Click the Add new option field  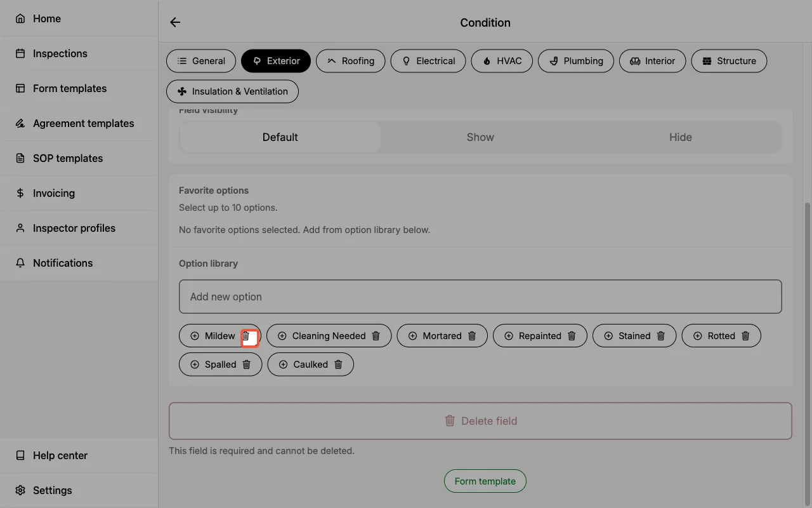coord(480,296)
